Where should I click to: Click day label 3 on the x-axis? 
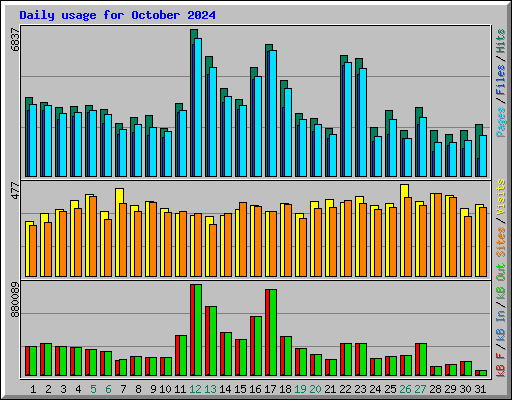click(63, 389)
